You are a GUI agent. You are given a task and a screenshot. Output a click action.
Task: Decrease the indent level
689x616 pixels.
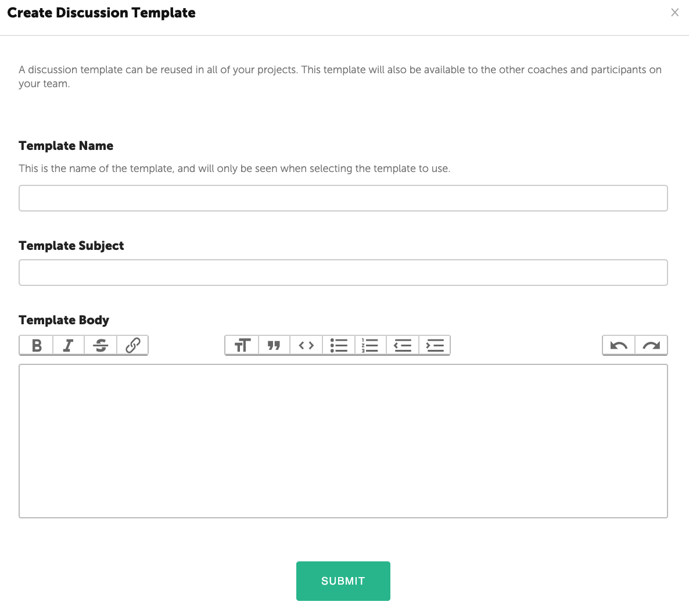[403, 345]
